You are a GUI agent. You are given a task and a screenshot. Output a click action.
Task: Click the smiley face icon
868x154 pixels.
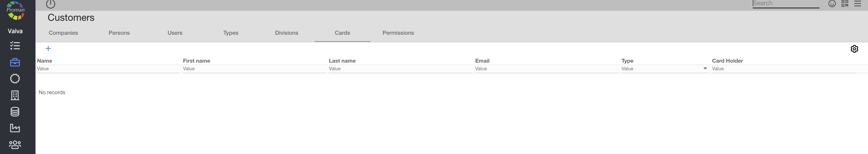point(832,4)
